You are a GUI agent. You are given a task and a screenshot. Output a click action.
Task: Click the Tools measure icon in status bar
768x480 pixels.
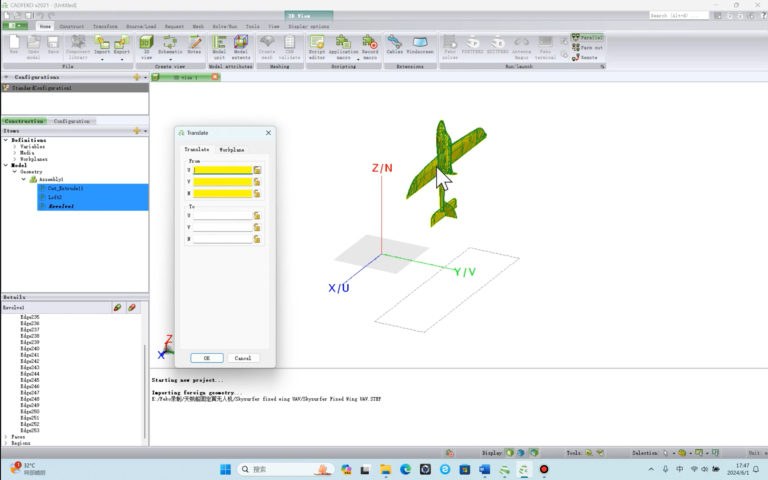tap(589, 453)
